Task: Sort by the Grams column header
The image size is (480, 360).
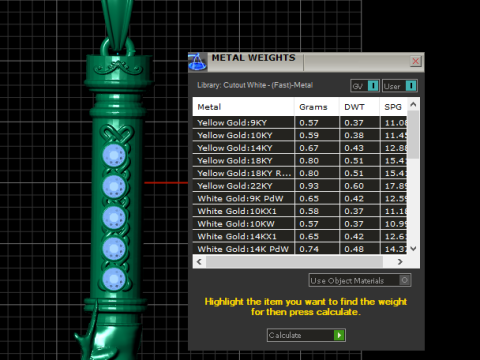Action: tap(317, 107)
